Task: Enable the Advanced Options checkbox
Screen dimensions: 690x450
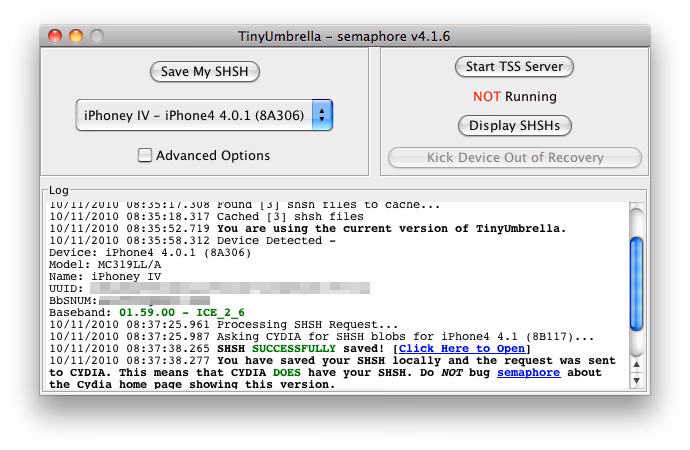Action: (x=145, y=155)
